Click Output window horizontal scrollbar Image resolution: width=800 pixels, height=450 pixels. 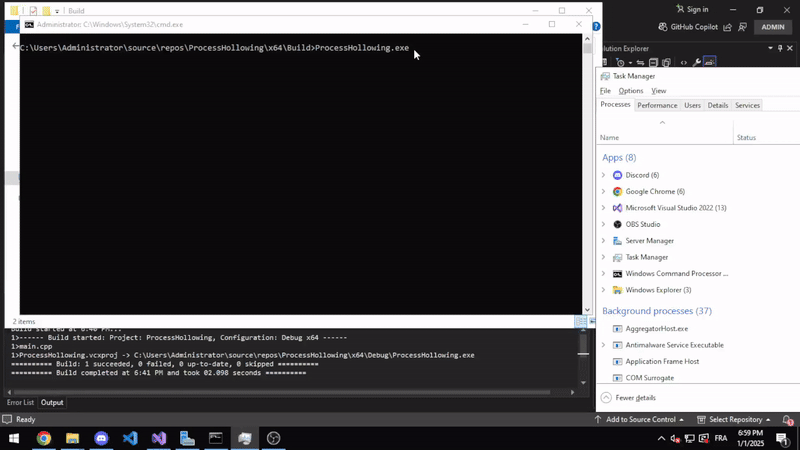point(282,392)
